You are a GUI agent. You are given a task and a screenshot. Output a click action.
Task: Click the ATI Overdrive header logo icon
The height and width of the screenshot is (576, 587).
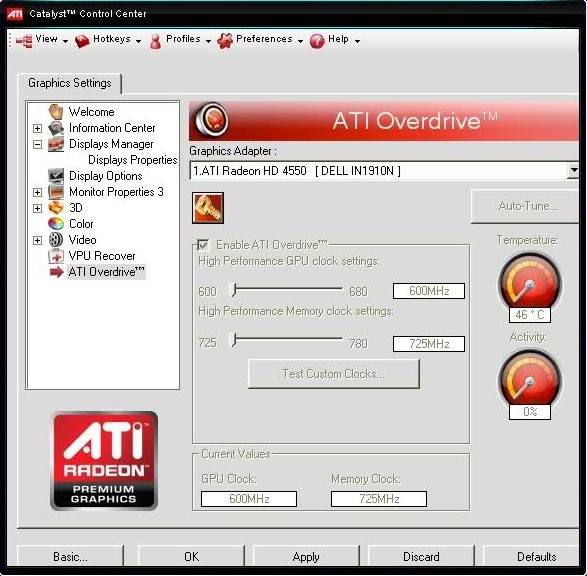point(212,120)
